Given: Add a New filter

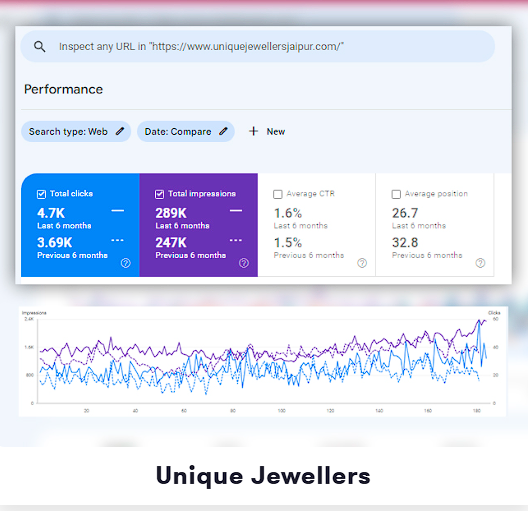Looking at the screenshot, I should tap(267, 131).
